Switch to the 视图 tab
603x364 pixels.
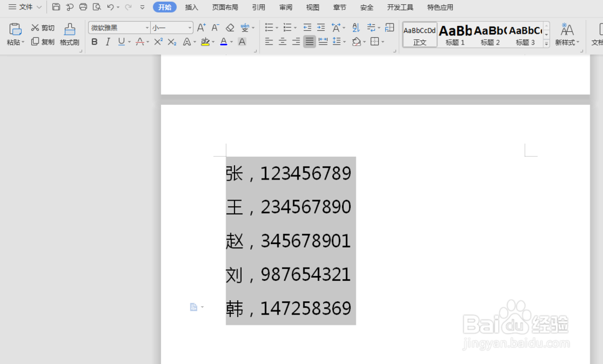tap(312, 7)
